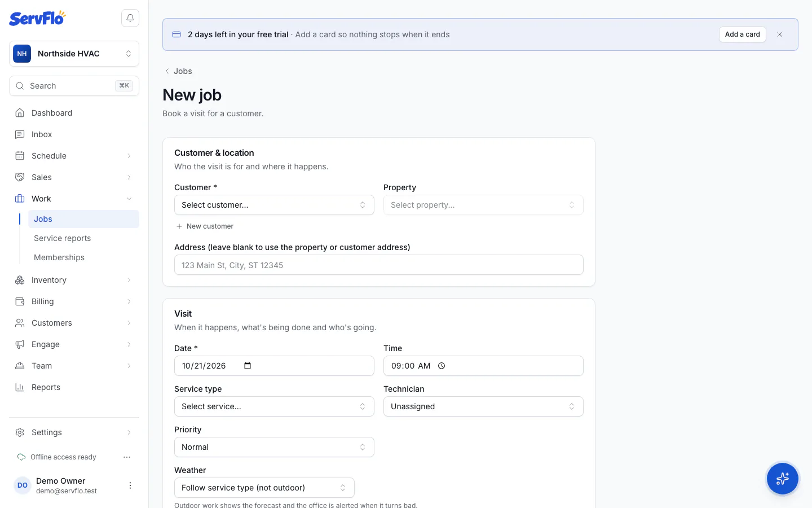Screen dimensions: 812x508
Task: Open Inbox in sidebar
Action: pyautogui.click(x=74, y=134)
